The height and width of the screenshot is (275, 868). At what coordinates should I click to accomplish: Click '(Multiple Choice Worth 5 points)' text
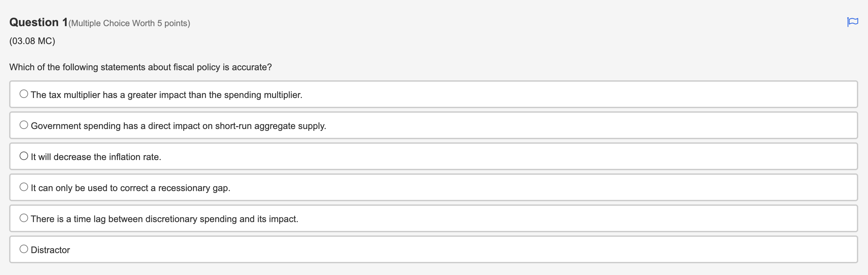click(x=129, y=23)
